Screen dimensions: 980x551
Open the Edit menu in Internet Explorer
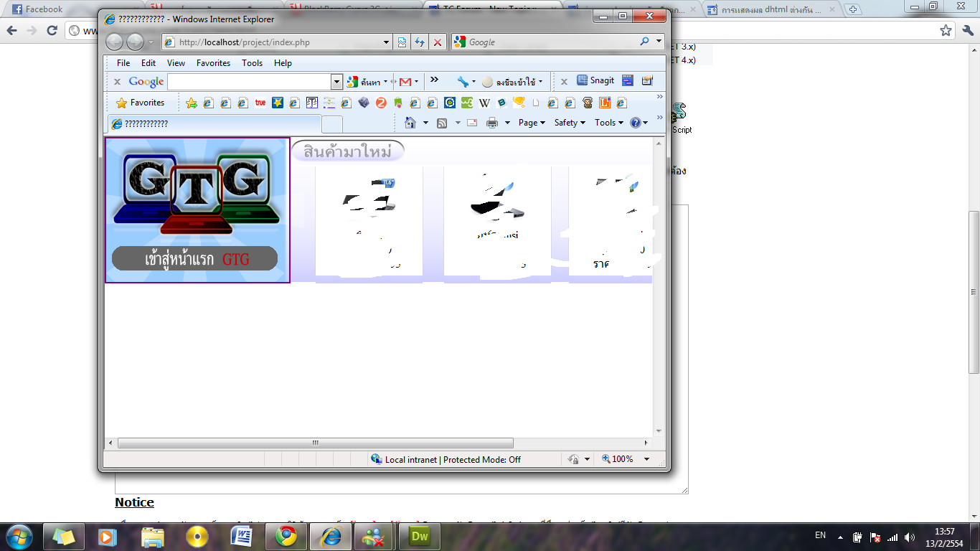pos(149,63)
